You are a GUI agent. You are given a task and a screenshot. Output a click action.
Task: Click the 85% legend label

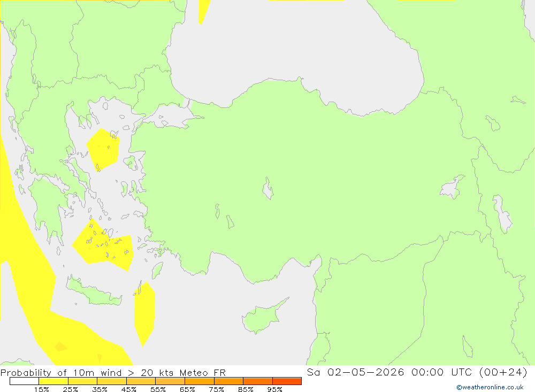246,389
